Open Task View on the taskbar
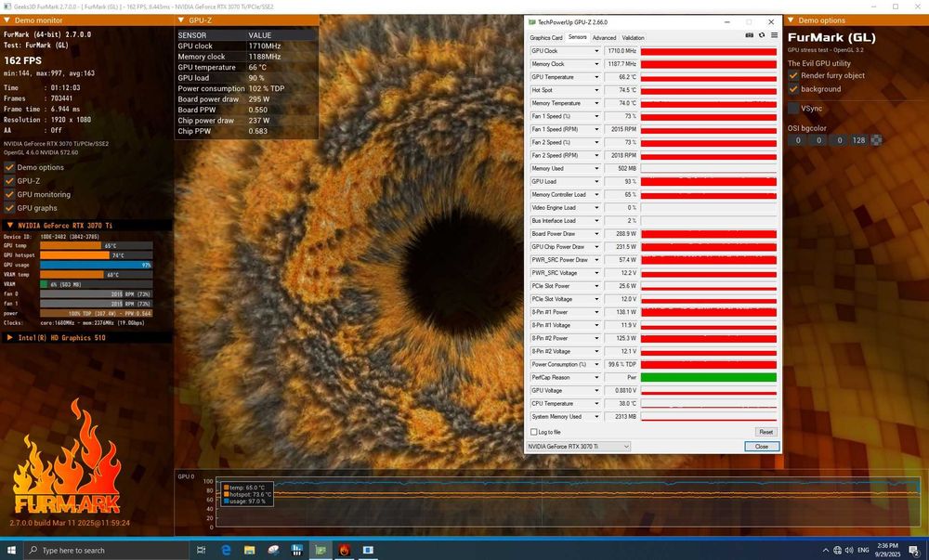Image resolution: width=929 pixels, height=560 pixels. pos(202,550)
